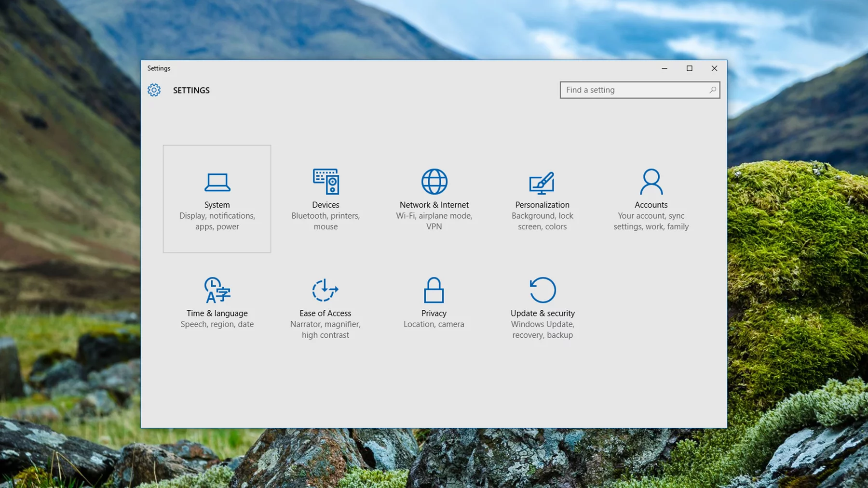Image resolution: width=868 pixels, height=488 pixels.
Task: Click inside the Find a setting field
Action: [x=627, y=90]
